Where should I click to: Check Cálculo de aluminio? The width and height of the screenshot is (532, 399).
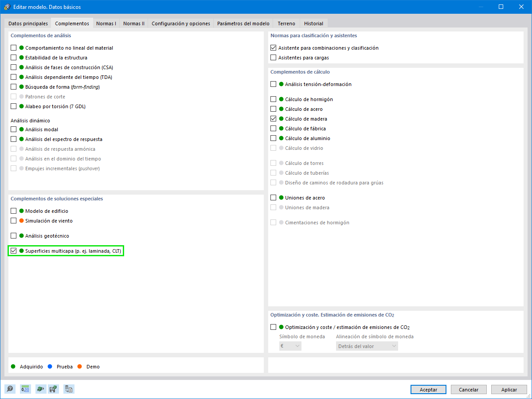tap(274, 138)
